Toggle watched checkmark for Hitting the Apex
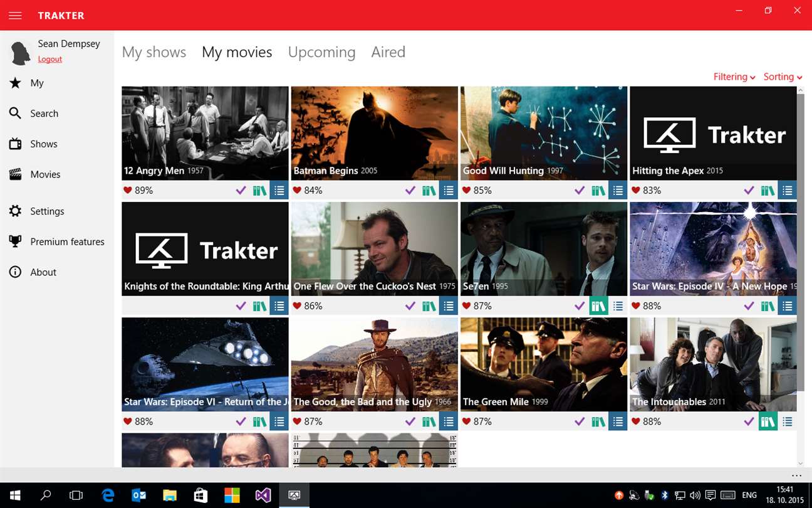 [x=749, y=191]
